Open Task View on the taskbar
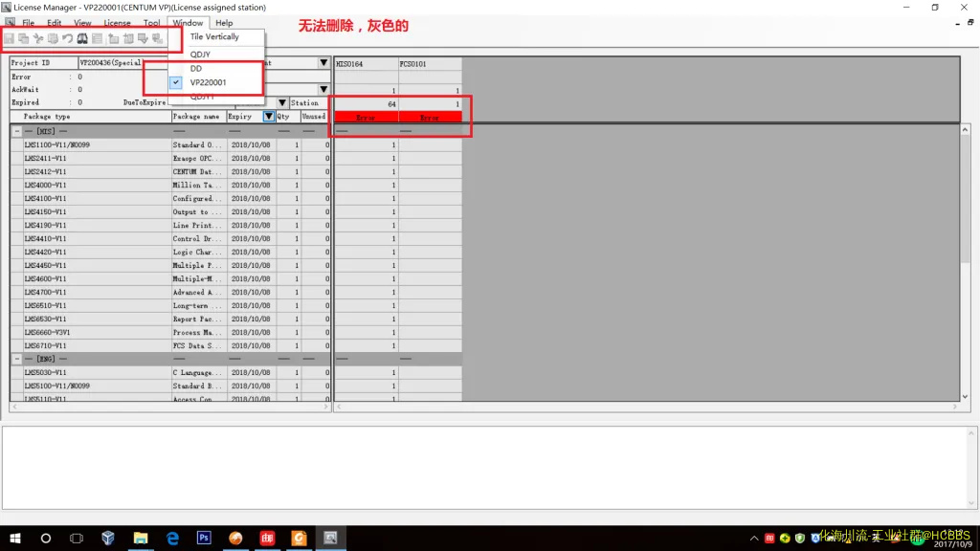Screen dimensions: 980x551 click(x=77, y=538)
